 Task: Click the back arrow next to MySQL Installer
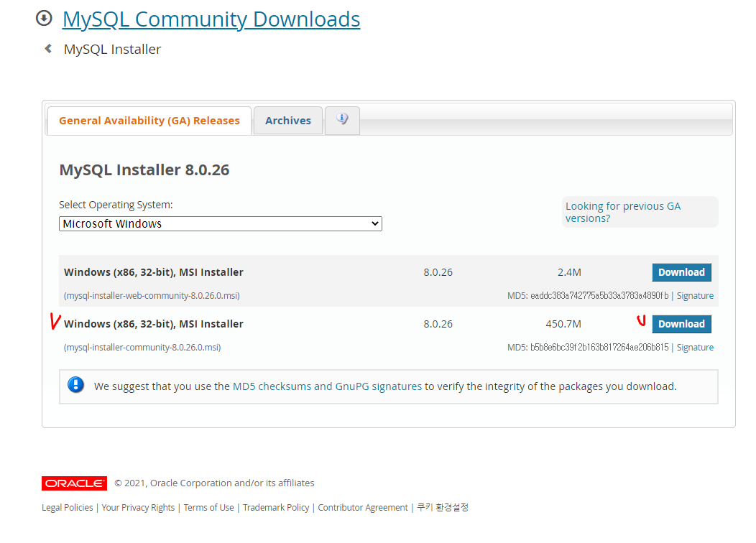point(48,49)
